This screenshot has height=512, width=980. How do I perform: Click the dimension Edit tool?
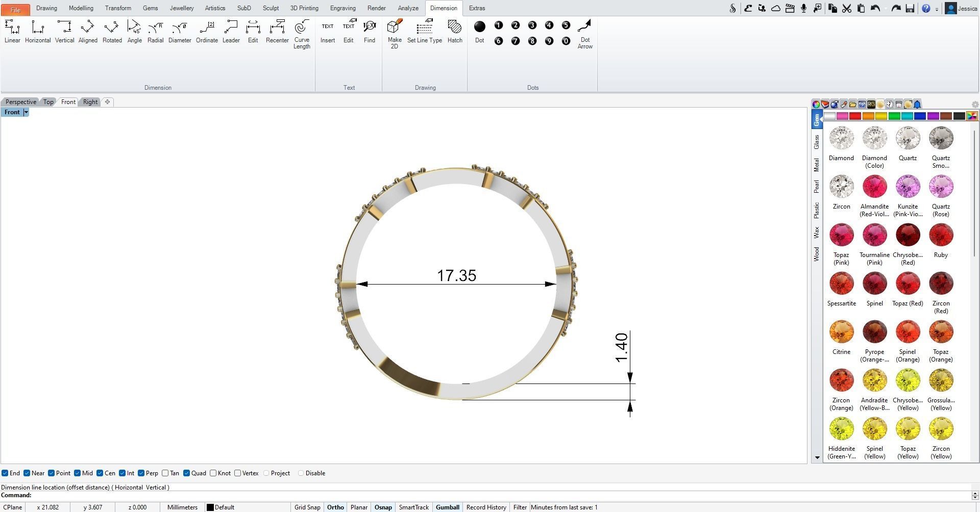(x=253, y=32)
